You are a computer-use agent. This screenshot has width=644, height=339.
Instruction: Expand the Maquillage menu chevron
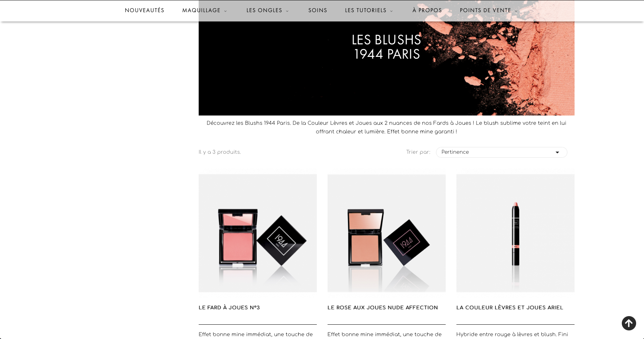pos(226,11)
